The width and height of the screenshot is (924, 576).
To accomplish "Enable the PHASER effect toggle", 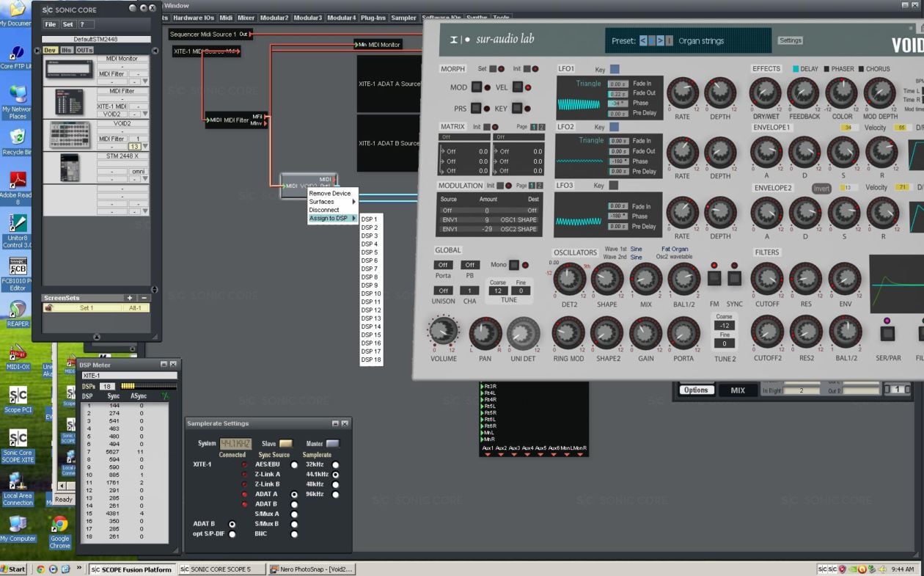I will [826, 69].
